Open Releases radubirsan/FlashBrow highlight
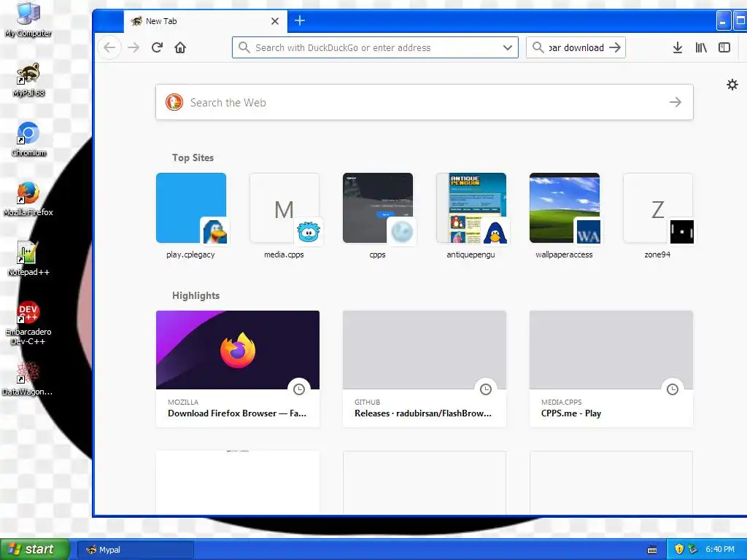 [x=425, y=369]
